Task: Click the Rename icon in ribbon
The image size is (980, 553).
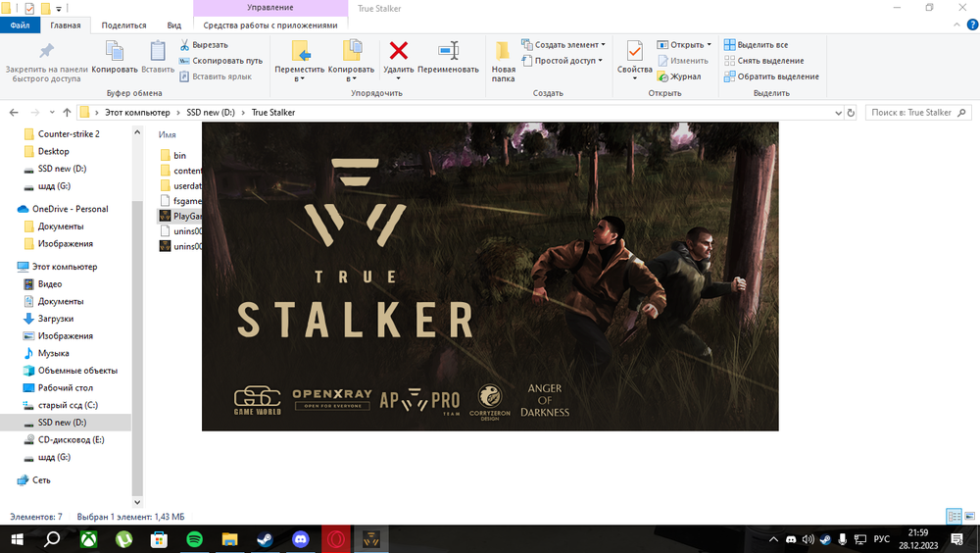Action: point(448,52)
